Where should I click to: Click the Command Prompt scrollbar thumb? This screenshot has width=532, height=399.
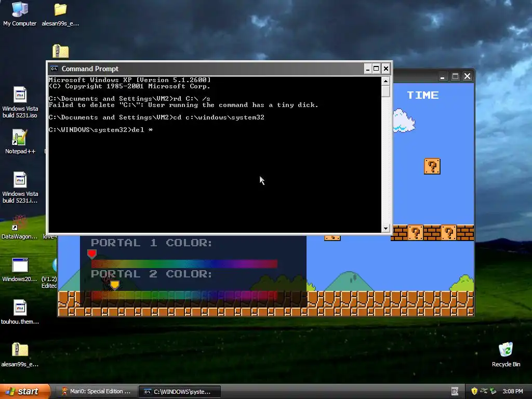click(385, 91)
